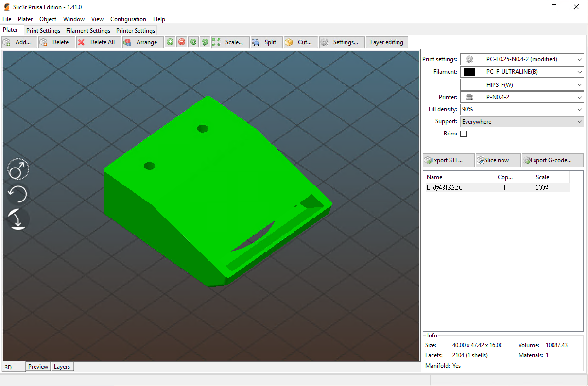Image resolution: width=588 pixels, height=386 pixels.
Task: Open the PC-F-ULTRALINE(B) filament dropdown
Action: [x=522, y=72]
